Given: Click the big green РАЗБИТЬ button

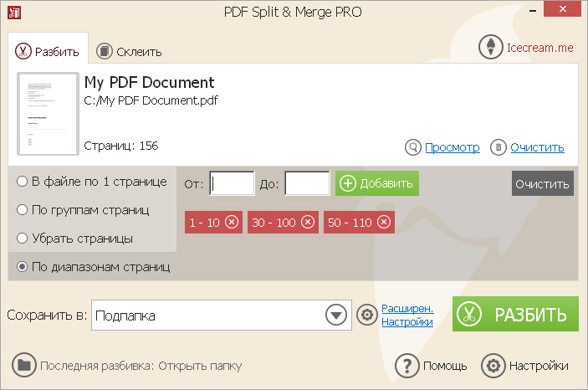Looking at the screenshot, I should [x=515, y=314].
